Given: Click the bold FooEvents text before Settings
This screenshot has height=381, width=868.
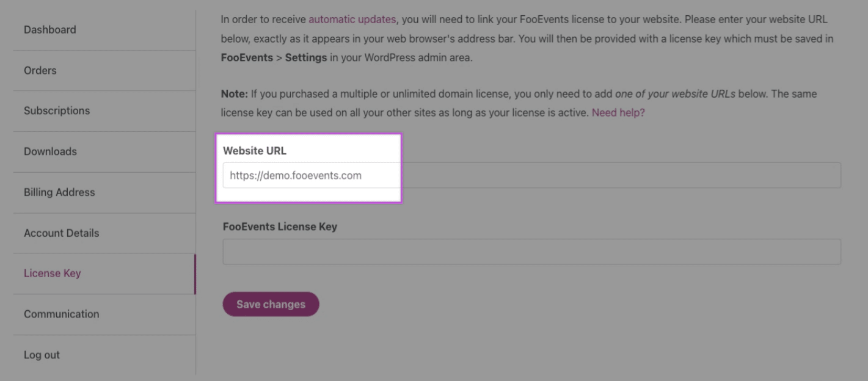Looking at the screenshot, I should tap(247, 59).
